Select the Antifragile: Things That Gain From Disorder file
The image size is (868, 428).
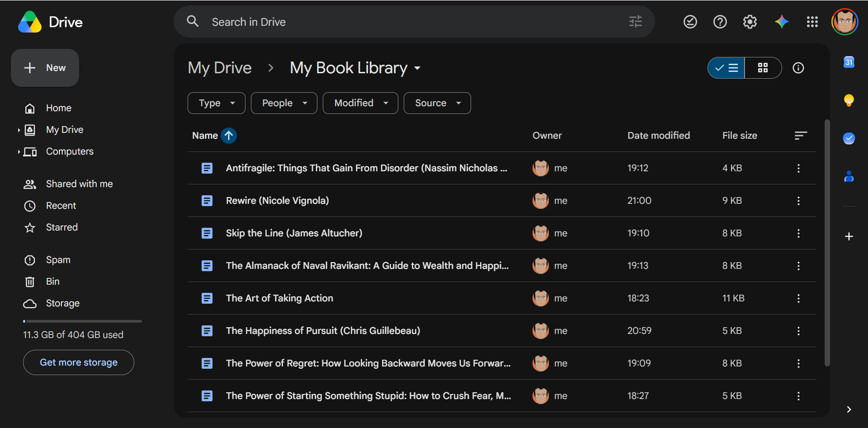click(x=502, y=168)
